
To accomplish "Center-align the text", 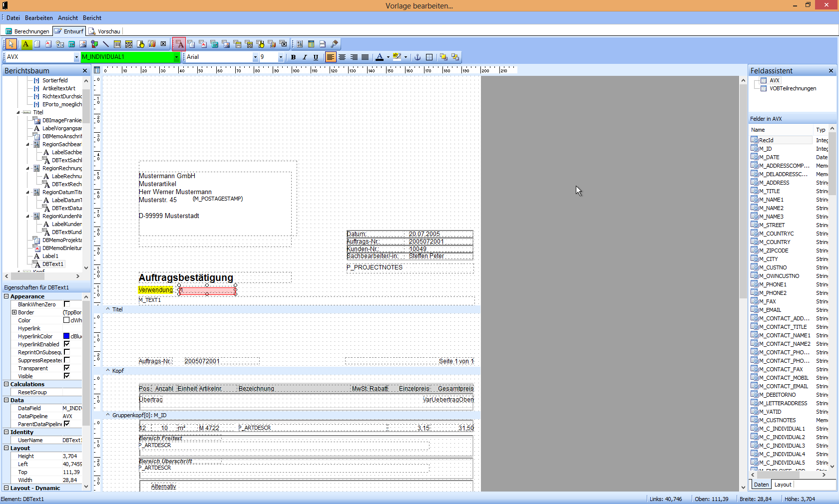I will [342, 57].
